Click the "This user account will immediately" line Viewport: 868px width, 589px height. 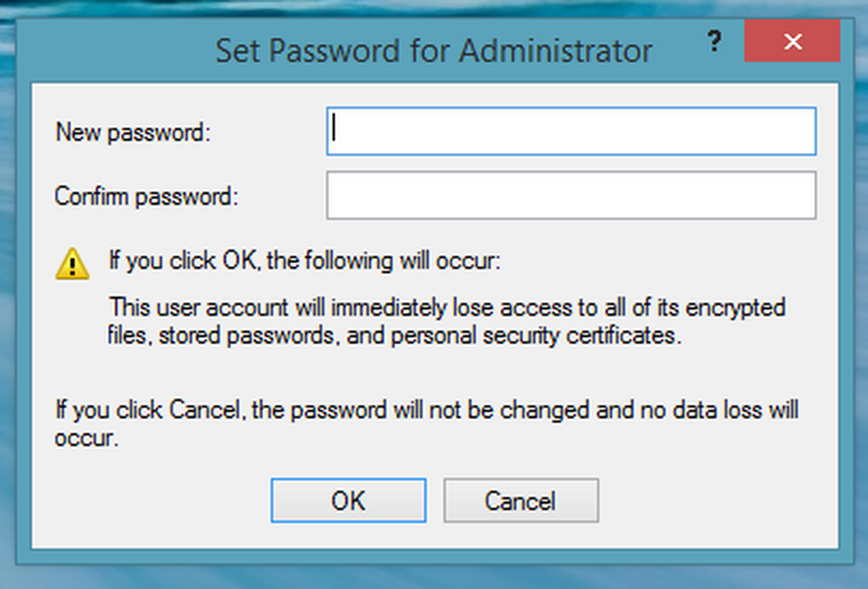pos(447,308)
